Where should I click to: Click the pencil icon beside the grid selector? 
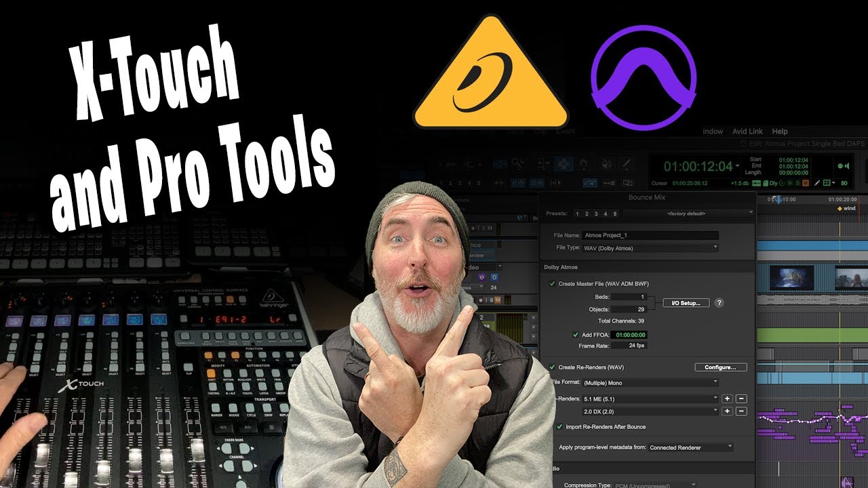coord(816,183)
